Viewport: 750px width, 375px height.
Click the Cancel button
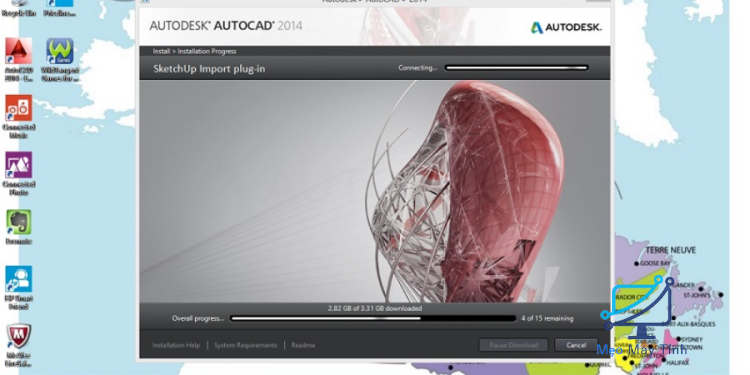[576, 345]
